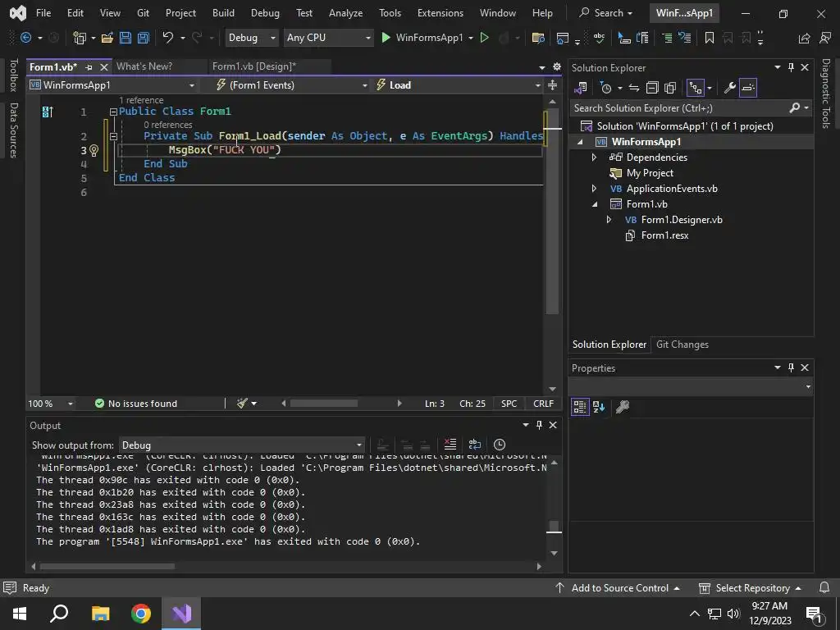Open the Show output from Debug dropdown
This screenshot has width=840, height=630.
pos(242,445)
